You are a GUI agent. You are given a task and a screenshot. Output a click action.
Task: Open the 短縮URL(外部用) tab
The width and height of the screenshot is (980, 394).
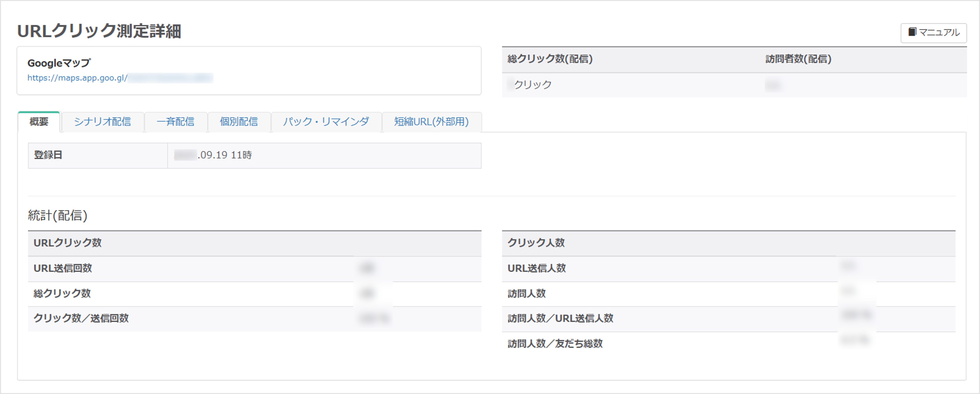pyautogui.click(x=431, y=122)
